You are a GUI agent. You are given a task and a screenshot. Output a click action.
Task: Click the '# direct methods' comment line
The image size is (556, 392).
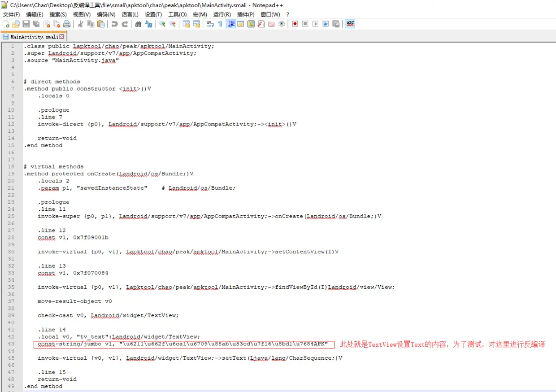(x=52, y=82)
